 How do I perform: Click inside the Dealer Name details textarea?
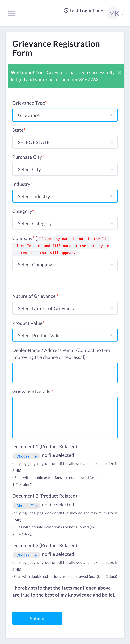coord(65,372)
